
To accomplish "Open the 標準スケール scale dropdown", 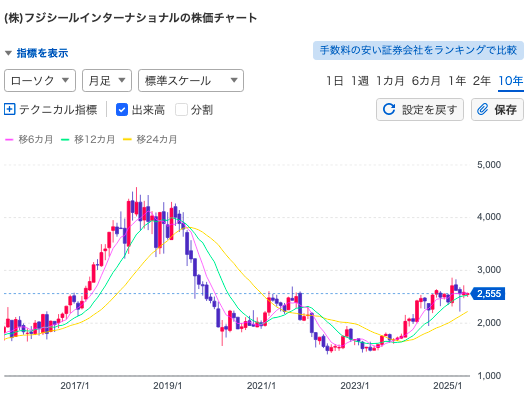I will pos(191,81).
